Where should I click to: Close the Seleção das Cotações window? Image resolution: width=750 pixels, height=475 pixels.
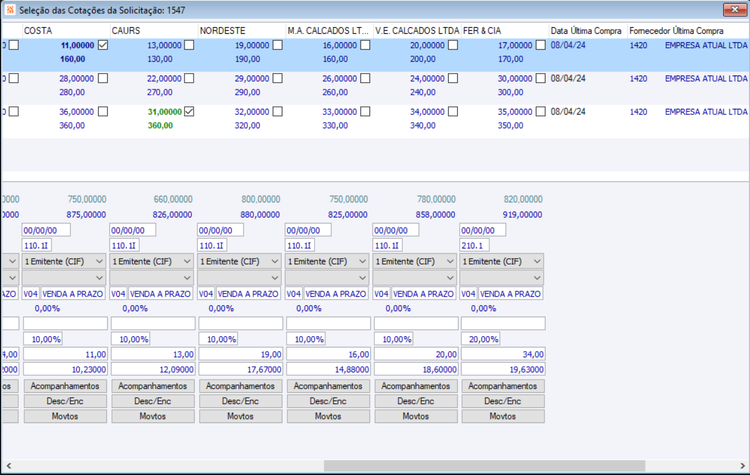click(735, 10)
